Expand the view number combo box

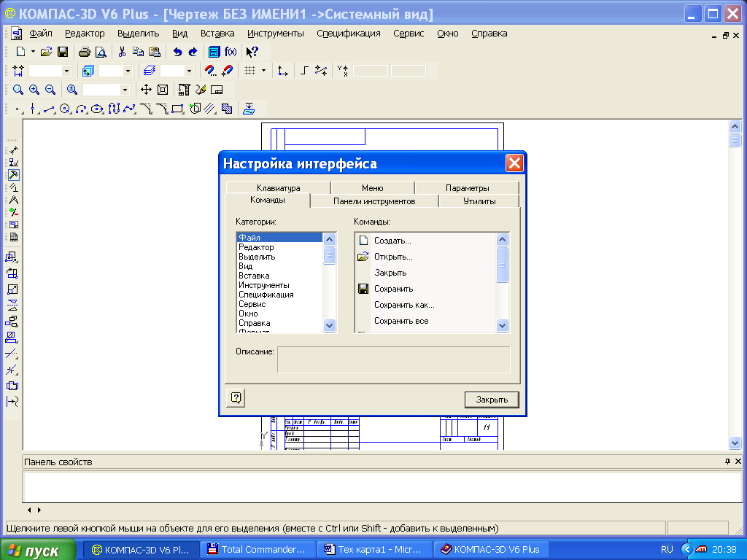(x=128, y=71)
